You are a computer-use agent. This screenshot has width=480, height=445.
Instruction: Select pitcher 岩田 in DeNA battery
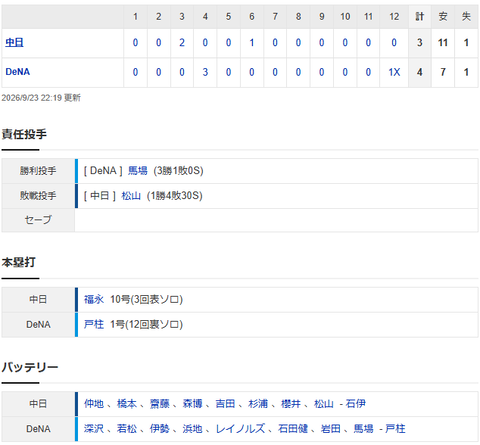(x=331, y=429)
